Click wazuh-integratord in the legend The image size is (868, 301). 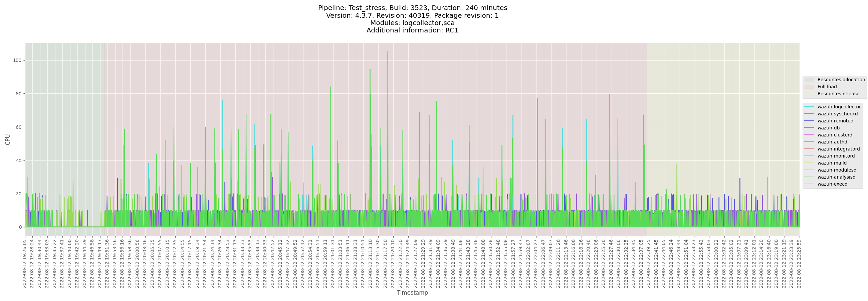pos(838,149)
